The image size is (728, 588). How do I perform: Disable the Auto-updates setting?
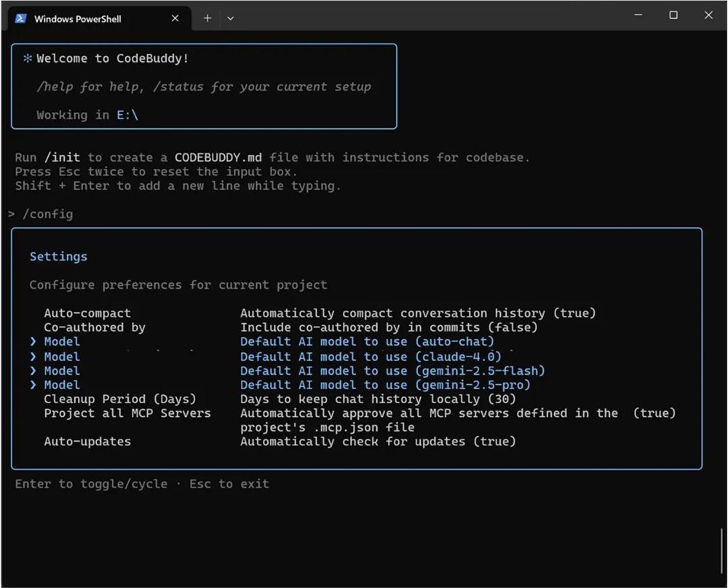coord(87,441)
